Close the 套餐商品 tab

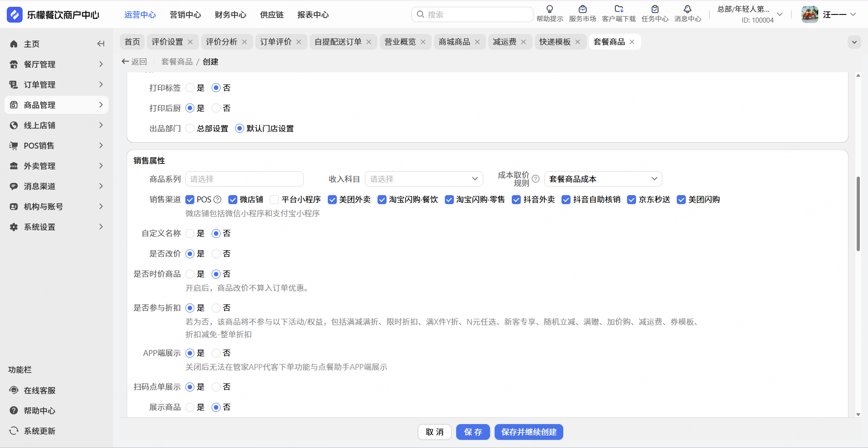(632, 42)
